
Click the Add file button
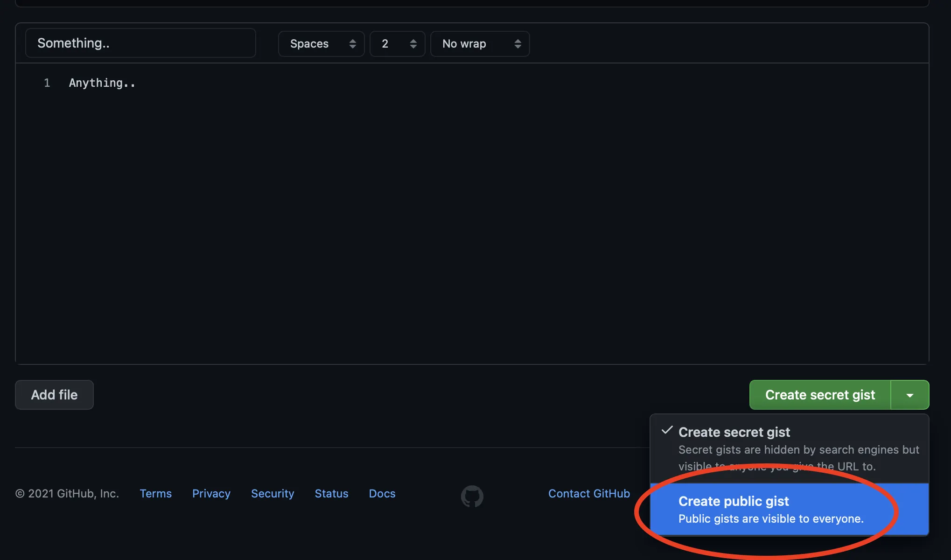coord(54,395)
